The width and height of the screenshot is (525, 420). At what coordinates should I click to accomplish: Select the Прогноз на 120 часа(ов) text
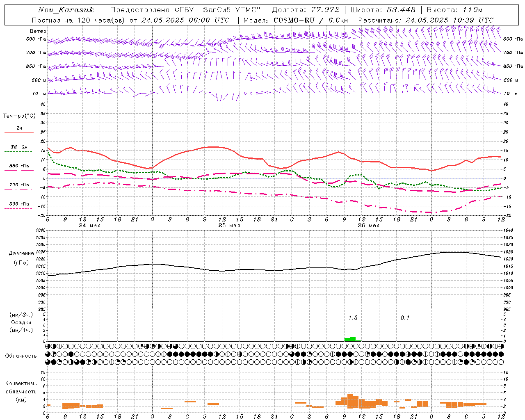pyautogui.click(x=79, y=20)
